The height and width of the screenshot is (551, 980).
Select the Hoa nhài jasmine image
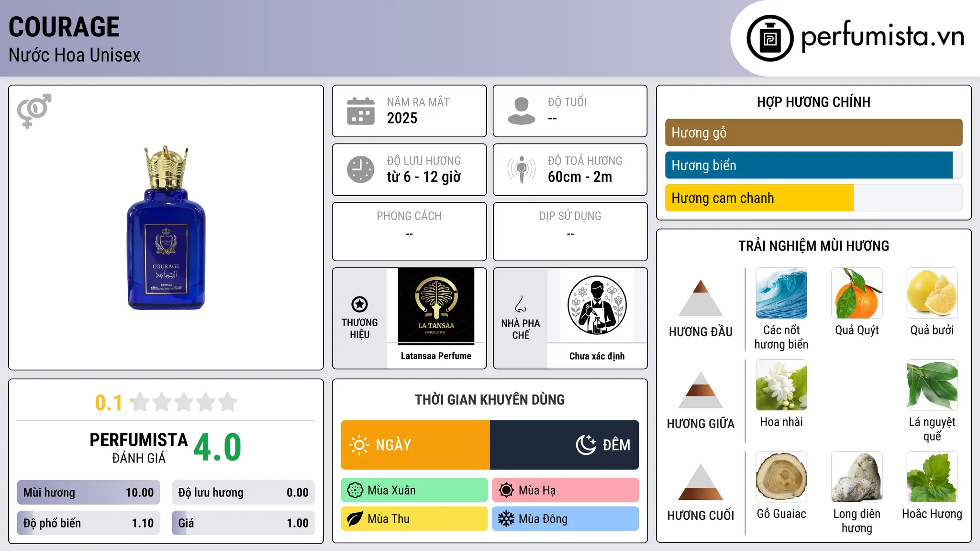(x=781, y=385)
